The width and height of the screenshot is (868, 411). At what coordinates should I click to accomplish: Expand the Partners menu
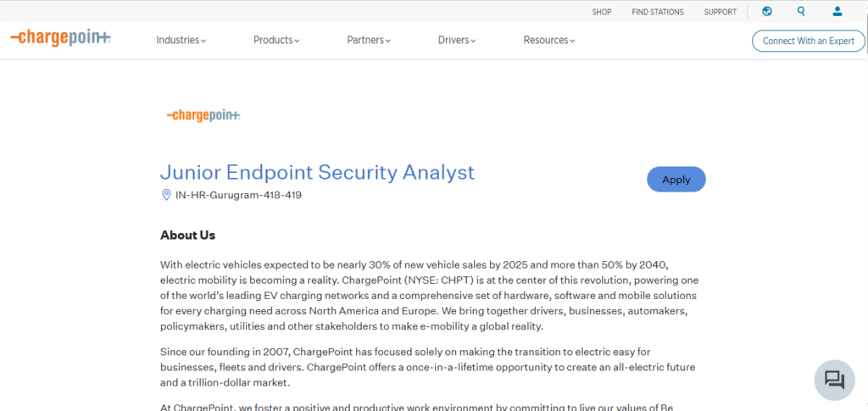tap(369, 41)
